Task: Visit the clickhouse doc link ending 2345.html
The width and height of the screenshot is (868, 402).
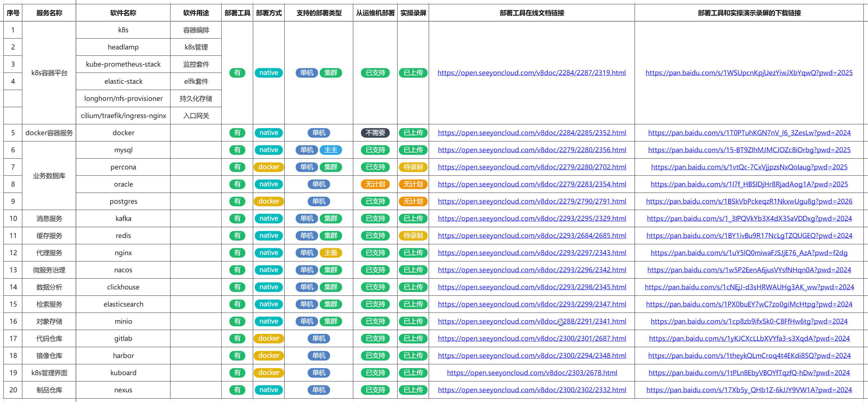Action: (532, 287)
